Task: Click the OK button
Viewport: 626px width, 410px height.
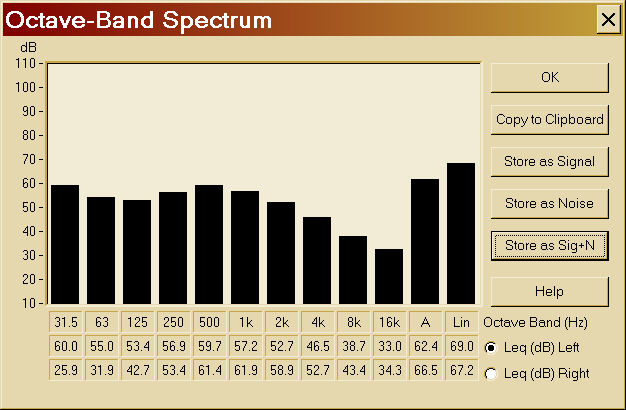Action: (550, 77)
